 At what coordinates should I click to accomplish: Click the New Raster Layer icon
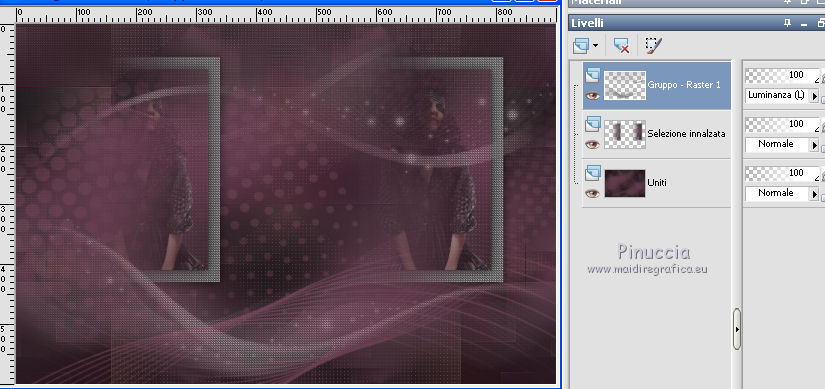coord(581,46)
